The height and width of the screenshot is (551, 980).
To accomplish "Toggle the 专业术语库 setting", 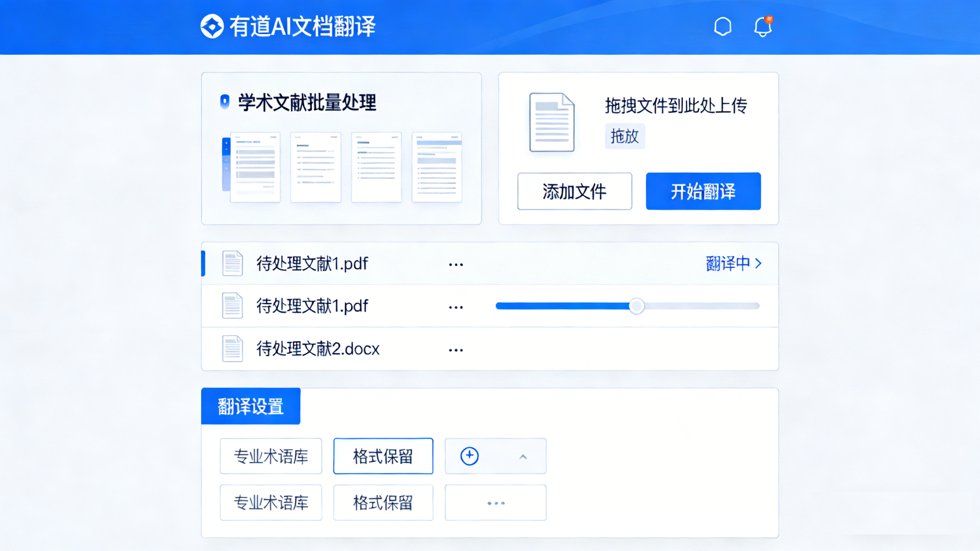I will point(271,456).
